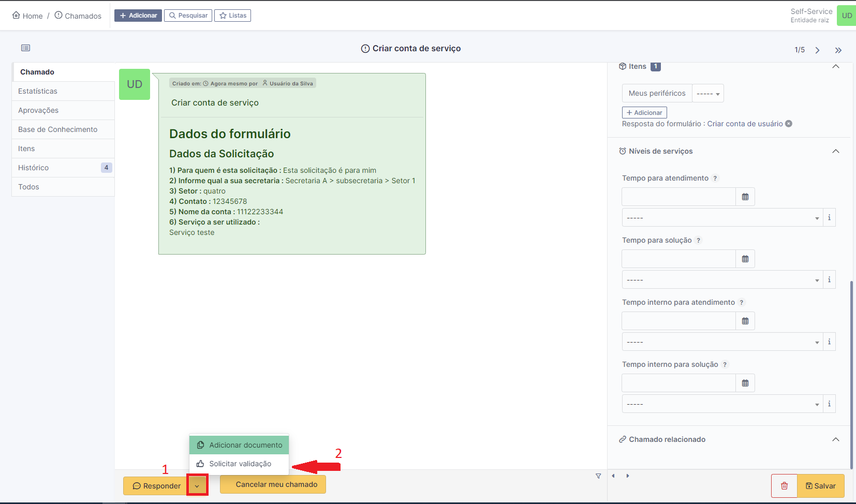This screenshot has height=504, width=856.
Task: Click info icon beside Tempo interno para atendimento dropdown
Action: click(x=829, y=342)
